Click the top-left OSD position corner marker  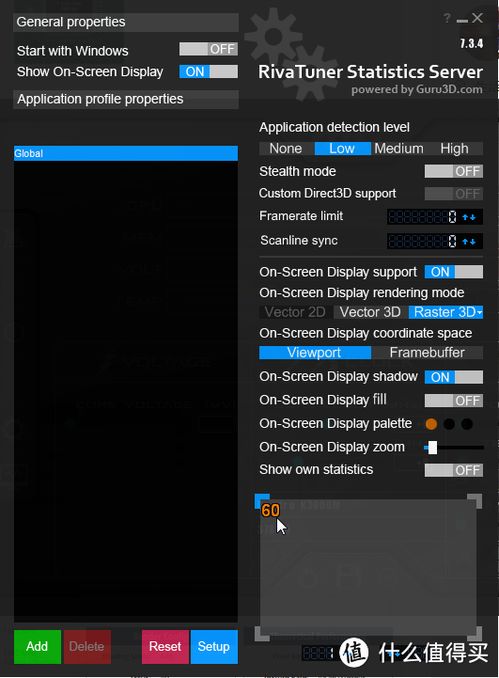[x=262, y=501]
